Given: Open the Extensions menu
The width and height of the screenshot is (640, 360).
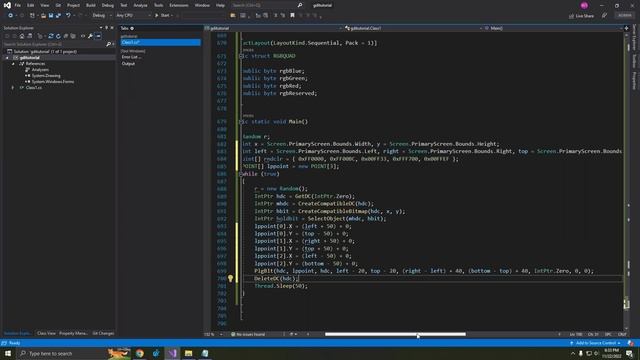Looking at the screenshot, I should click(179, 5).
